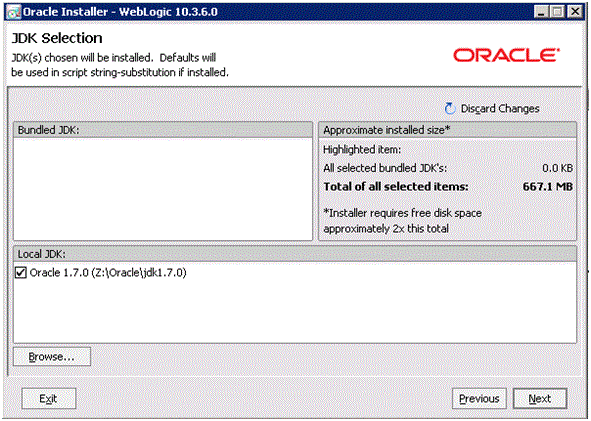Click the Bundled JDK: header
The image size is (591, 421).
point(163,130)
